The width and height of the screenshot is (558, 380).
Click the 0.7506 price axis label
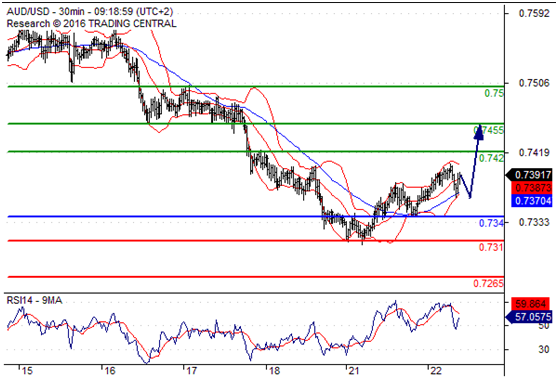(534, 83)
